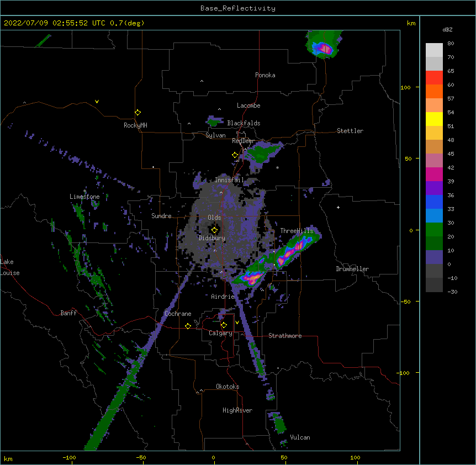Click the Sylvan label

215,135
